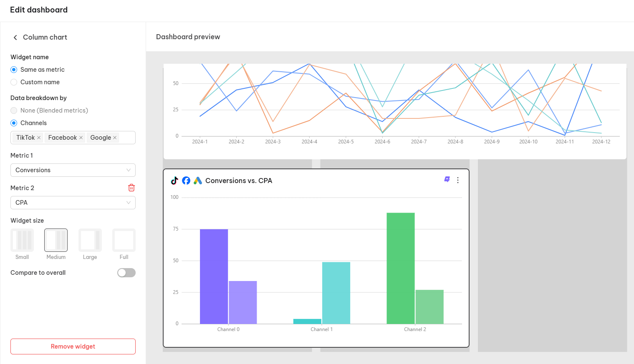Select the Same as metric option
The width and height of the screenshot is (634, 364).
coord(14,70)
